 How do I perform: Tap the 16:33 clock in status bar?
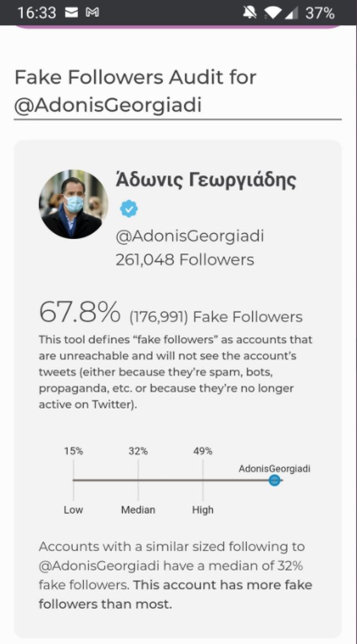coord(37,12)
